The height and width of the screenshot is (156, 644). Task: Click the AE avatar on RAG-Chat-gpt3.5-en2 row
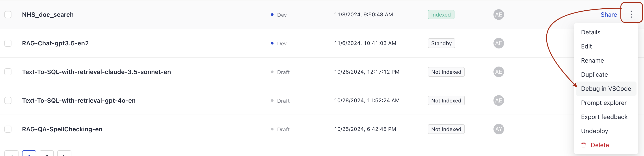coord(499,43)
